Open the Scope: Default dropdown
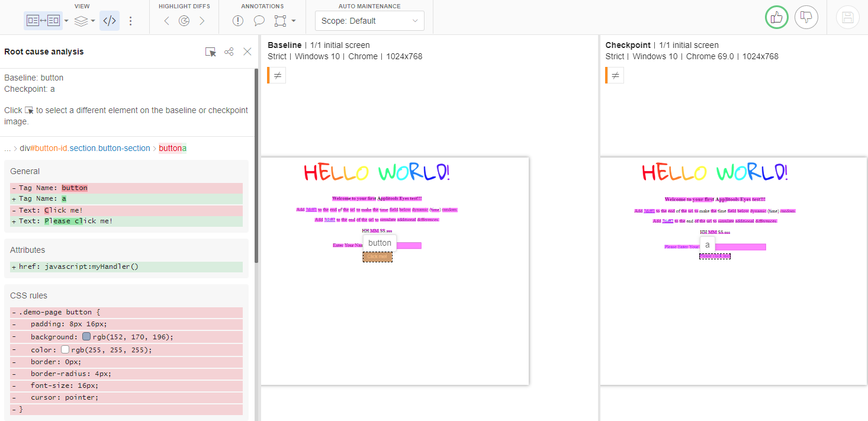 369,21
